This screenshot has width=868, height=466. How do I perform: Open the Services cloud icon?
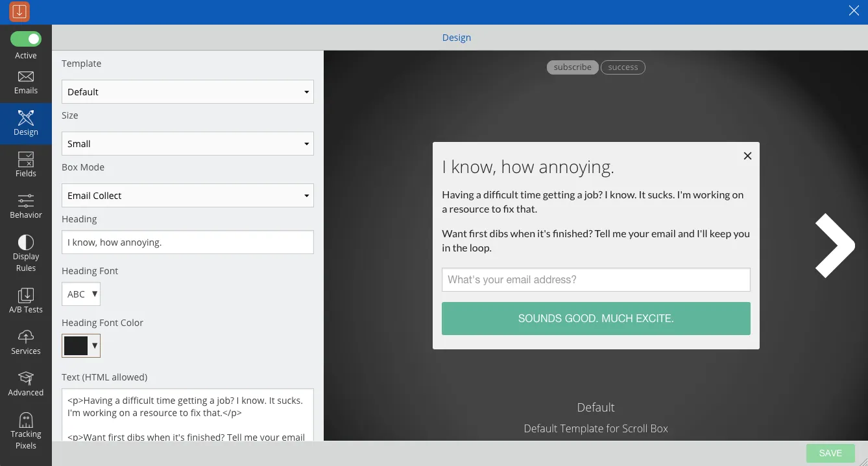[26, 336]
